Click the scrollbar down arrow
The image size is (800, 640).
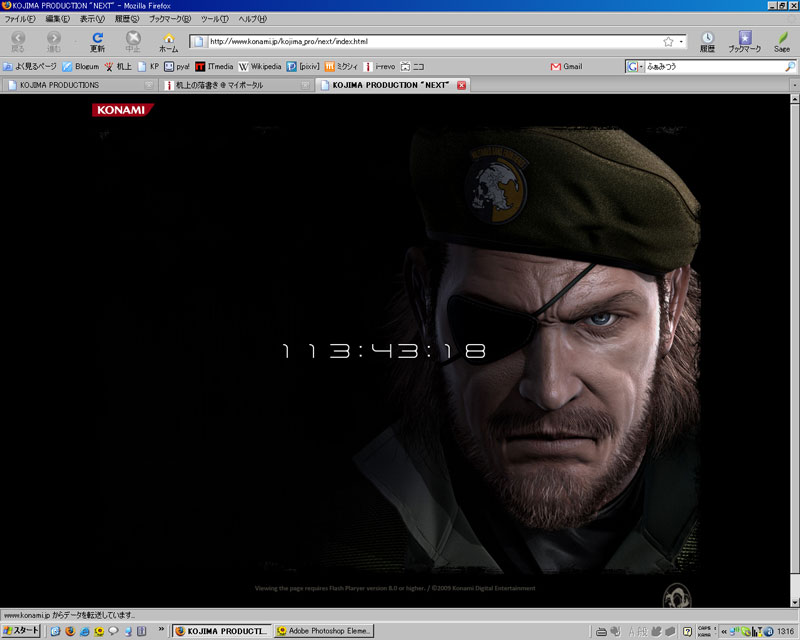794,602
